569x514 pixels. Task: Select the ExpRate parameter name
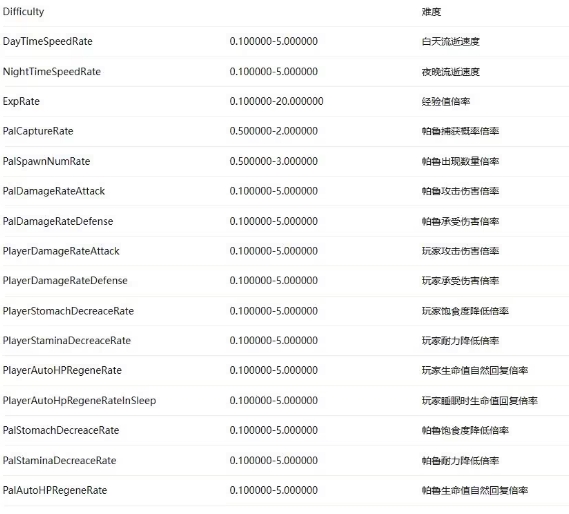(21, 101)
